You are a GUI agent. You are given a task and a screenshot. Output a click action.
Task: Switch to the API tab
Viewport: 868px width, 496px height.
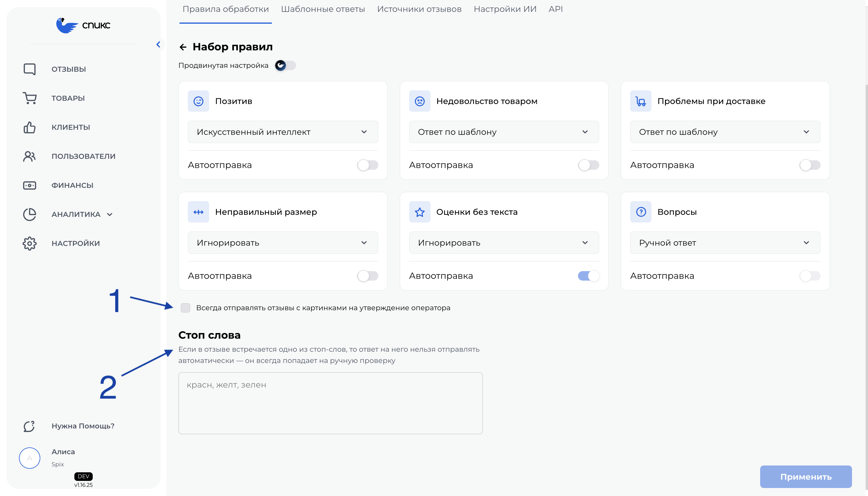tap(555, 9)
